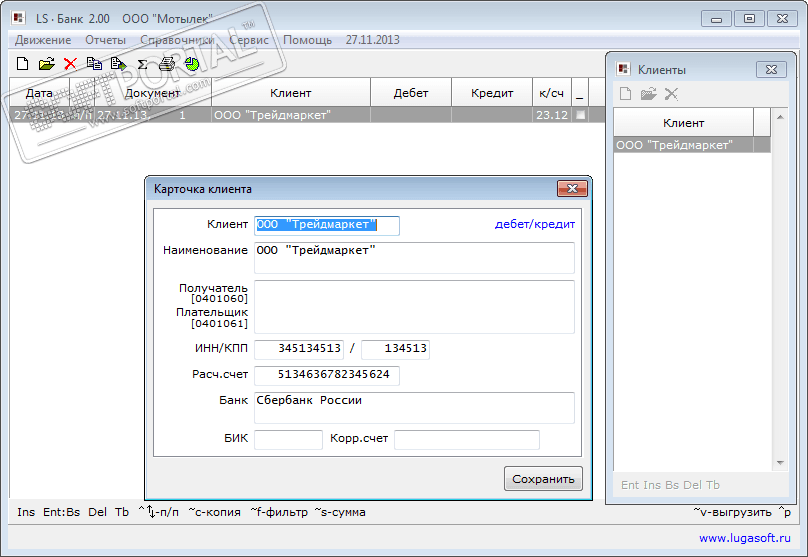Viewport: 808px width, 557px height.
Task: Close the Клиенты panel
Action: coord(771,70)
